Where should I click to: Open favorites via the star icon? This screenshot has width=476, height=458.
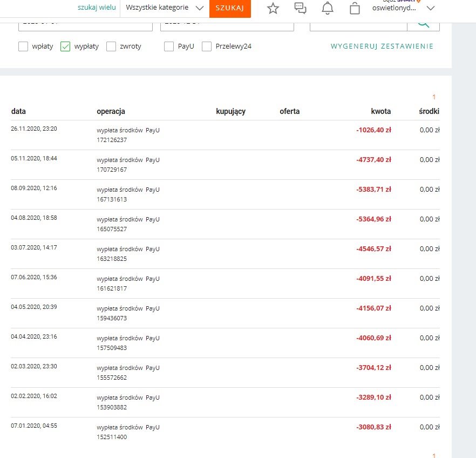tap(273, 8)
